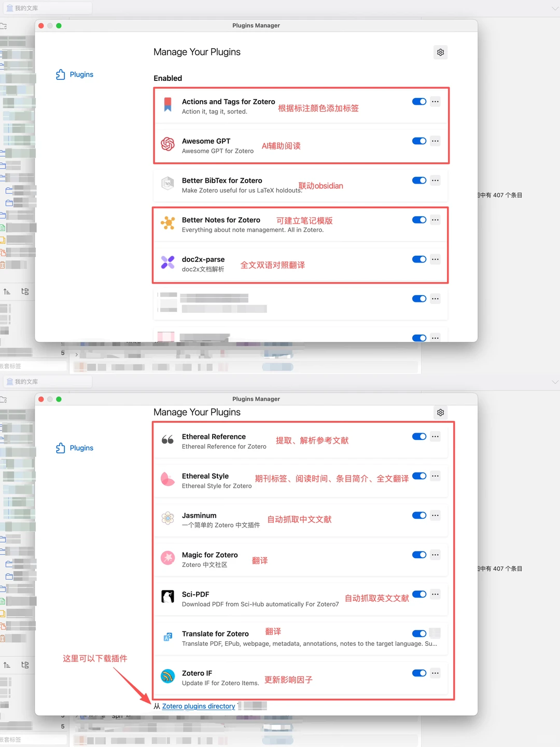Open options menu for Zotero IF

tap(435, 673)
